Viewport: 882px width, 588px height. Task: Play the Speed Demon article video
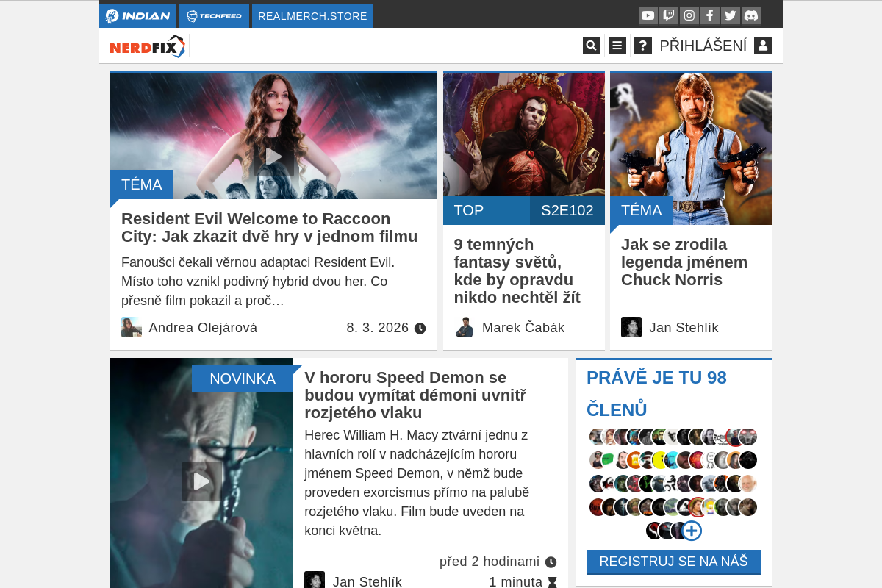202,481
